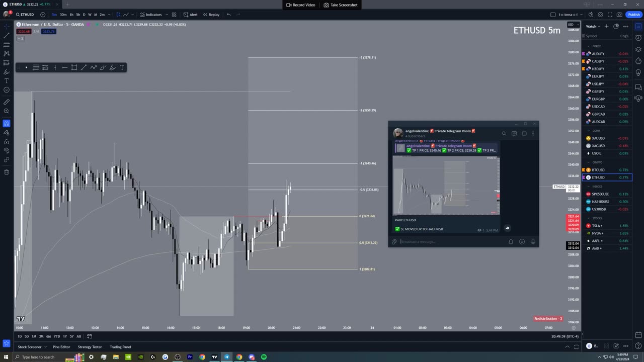Select horizontal ray in favorites toolbar

pos(64,67)
